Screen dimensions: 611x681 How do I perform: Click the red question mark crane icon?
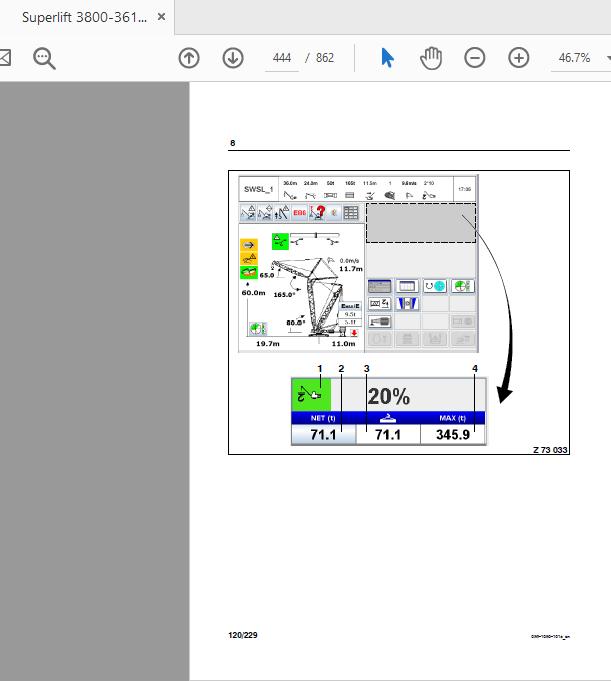(x=317, y=213)
